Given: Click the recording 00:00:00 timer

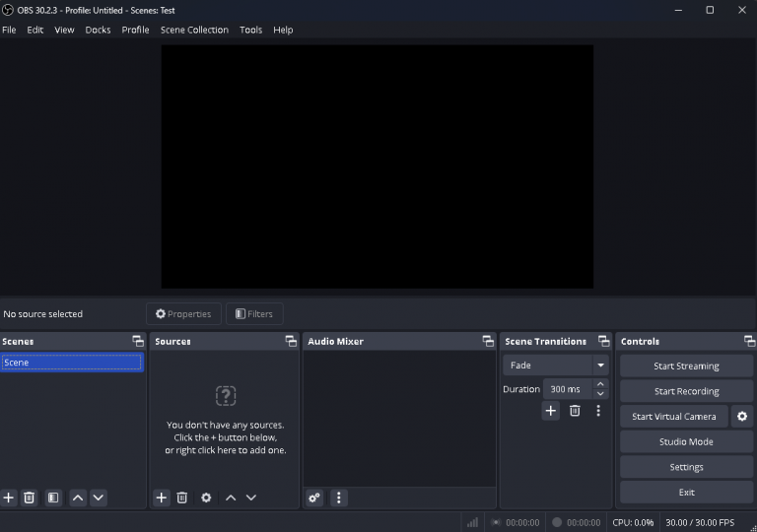Looking at the screenshot, I should click(x=584, y=522).
